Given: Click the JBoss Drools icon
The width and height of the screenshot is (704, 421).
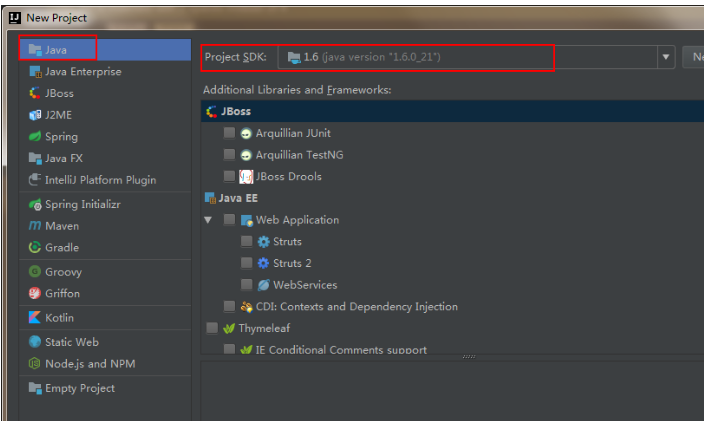Looking at the screenshot, I should click(x=246, y=176).
